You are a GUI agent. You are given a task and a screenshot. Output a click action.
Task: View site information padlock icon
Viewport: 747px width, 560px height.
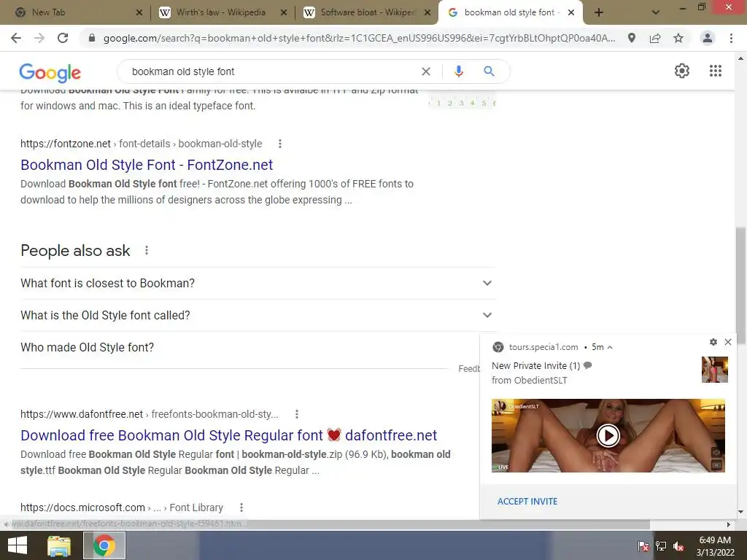pyautogui.click(x=92, y=38)
